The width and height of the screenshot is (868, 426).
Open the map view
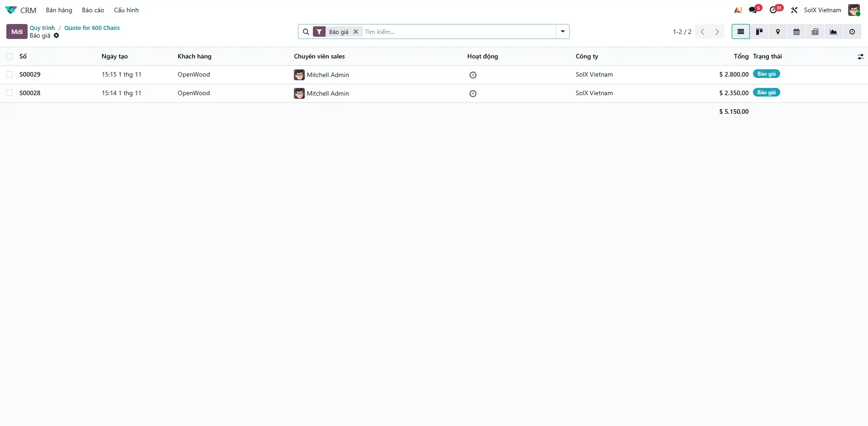(x=778, y=32)
